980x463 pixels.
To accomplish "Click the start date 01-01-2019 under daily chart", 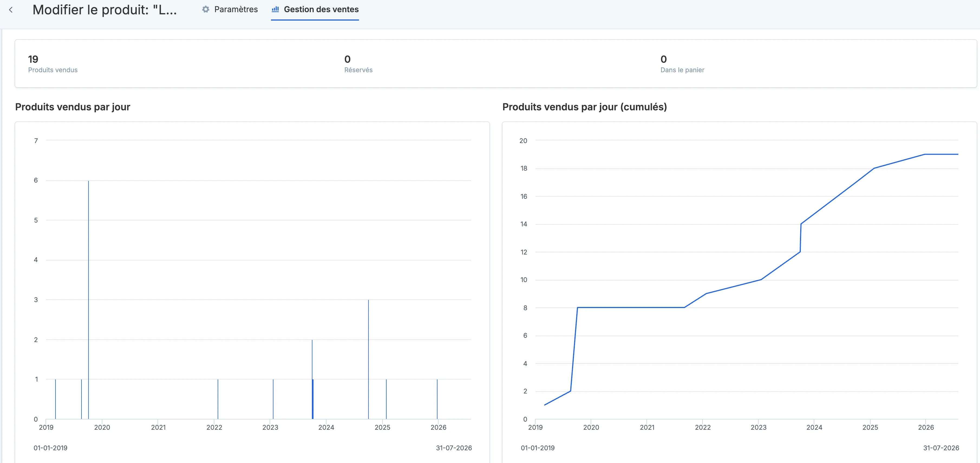I will [x=50, y=448].
